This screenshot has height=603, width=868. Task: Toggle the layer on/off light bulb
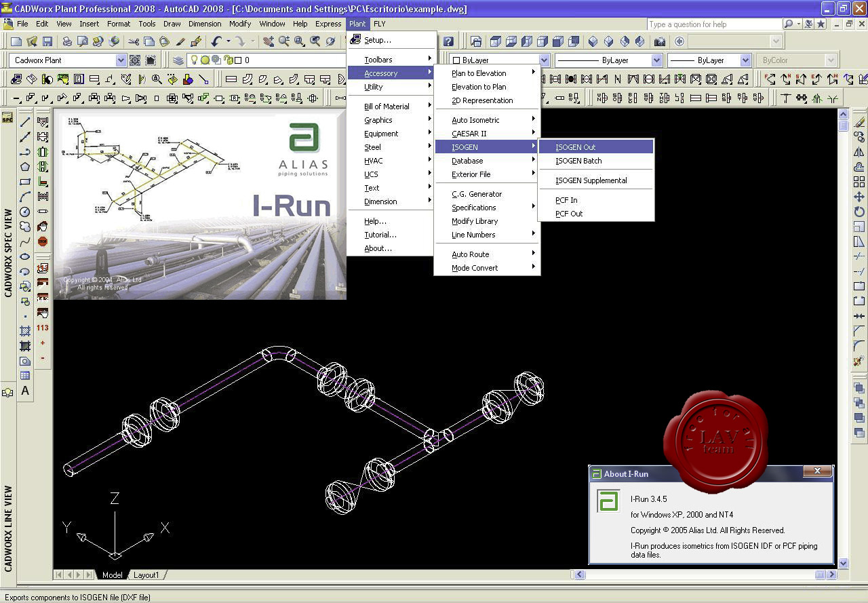(x=195, y=60)
